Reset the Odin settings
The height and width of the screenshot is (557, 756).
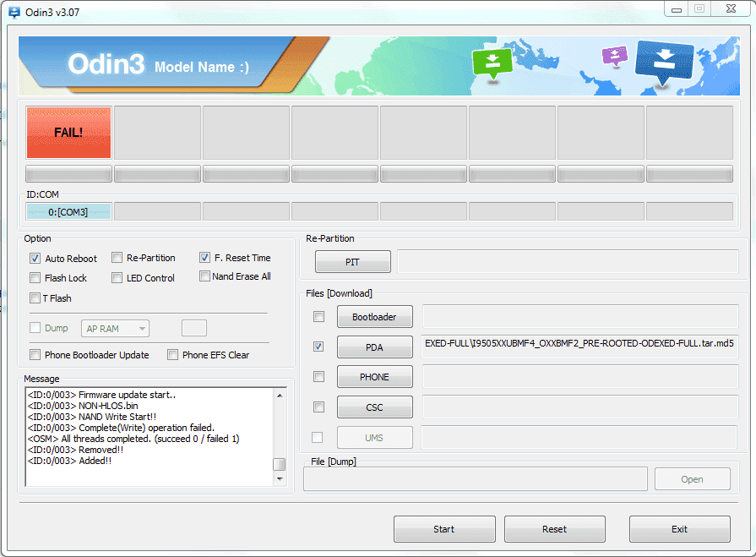[x=555, y=529]
